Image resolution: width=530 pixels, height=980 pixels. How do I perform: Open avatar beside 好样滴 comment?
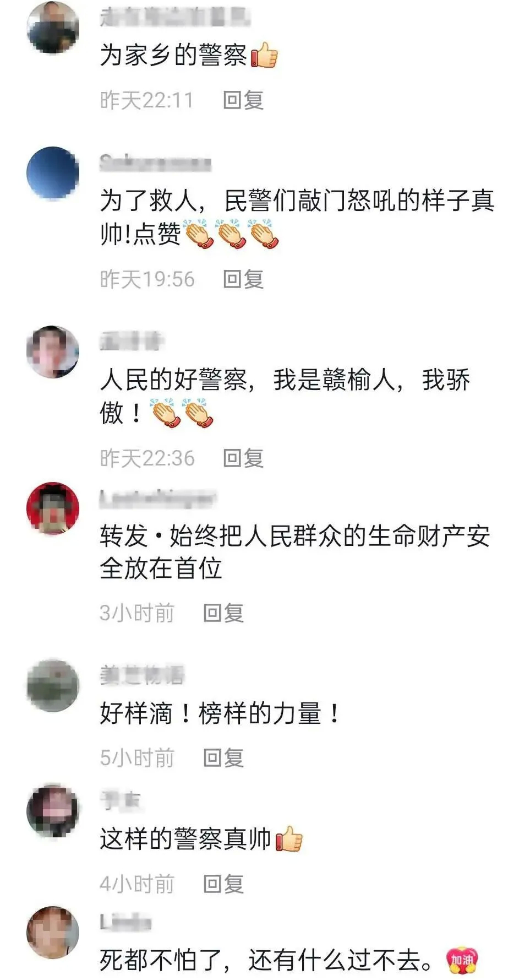point(53,685)
